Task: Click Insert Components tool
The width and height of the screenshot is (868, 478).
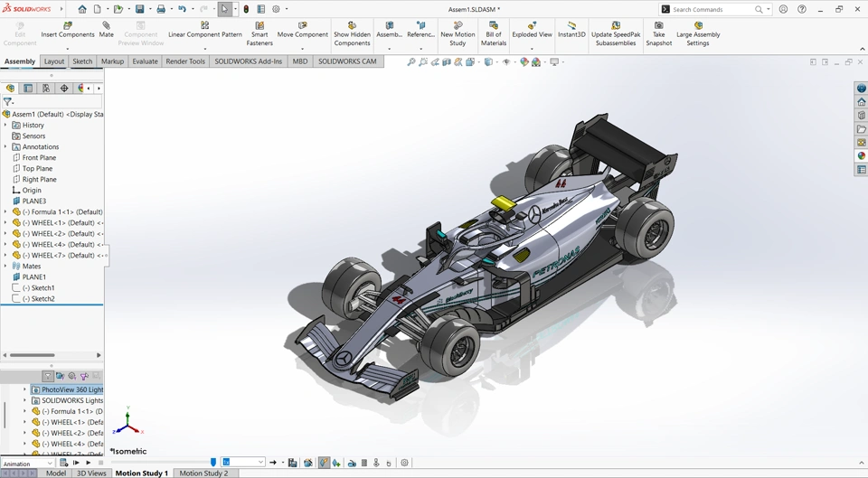Action: click(x=68, y=31)
